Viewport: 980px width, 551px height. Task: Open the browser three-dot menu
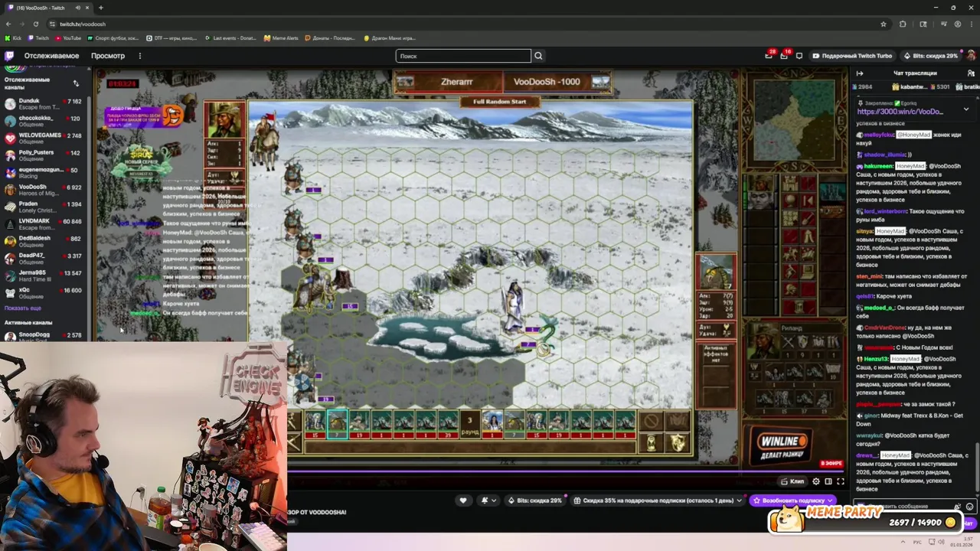tap(970, 24)
